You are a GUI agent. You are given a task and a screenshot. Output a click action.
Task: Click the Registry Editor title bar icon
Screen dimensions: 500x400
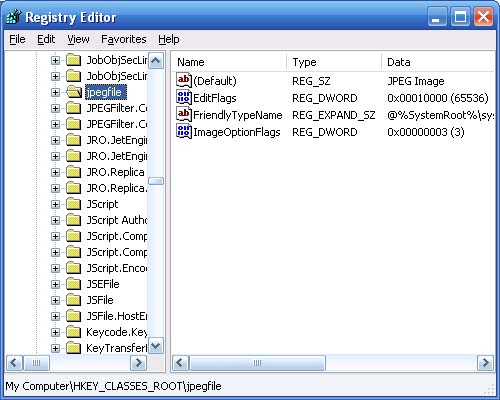(14, 17)
